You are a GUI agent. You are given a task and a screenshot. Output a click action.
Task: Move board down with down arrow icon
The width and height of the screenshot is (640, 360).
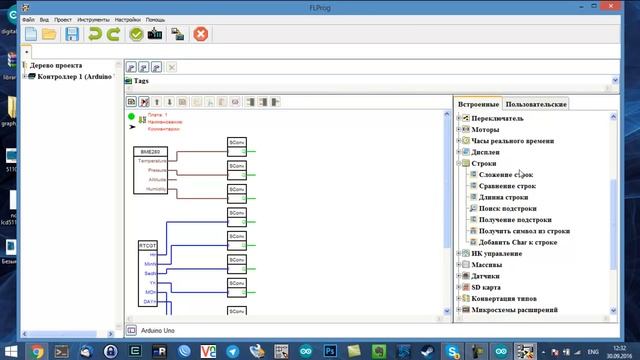169,102
